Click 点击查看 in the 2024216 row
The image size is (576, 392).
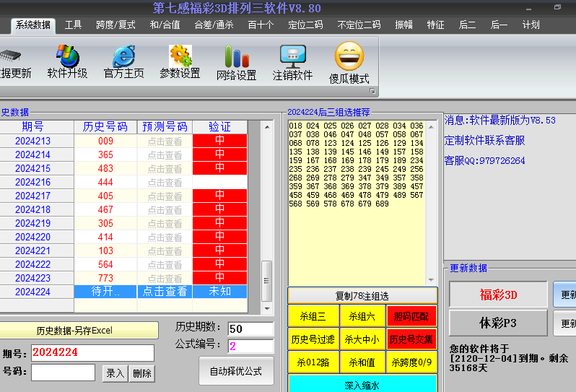[165, 182]
